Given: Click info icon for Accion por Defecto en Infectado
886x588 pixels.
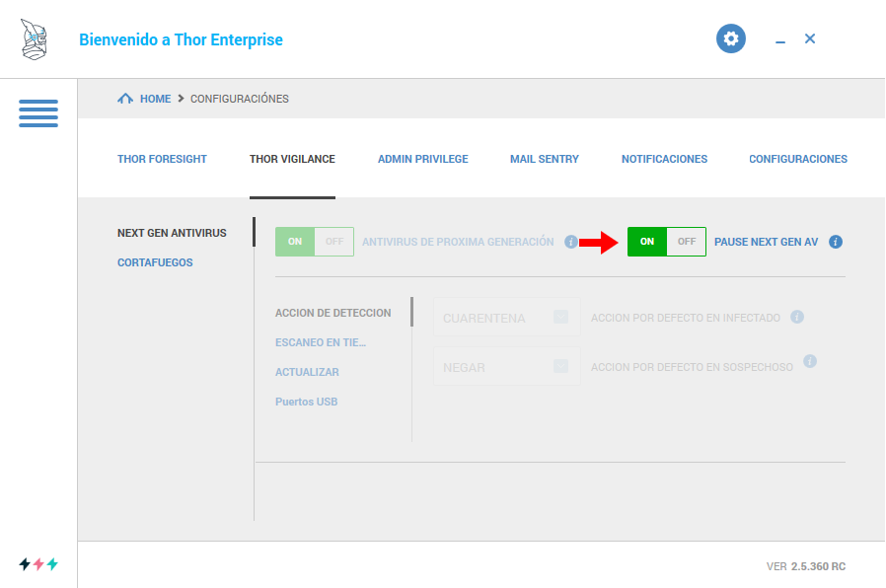Looking at the screenshot, I should coord(797,317).
